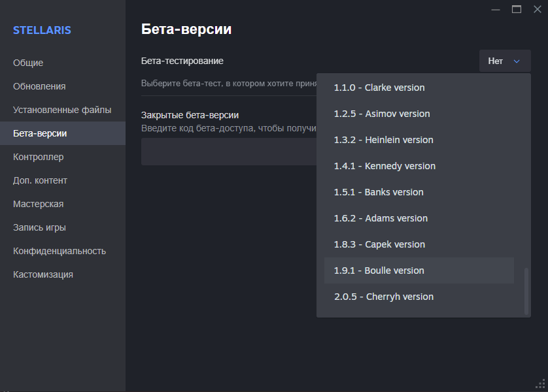Image resolution: width=548 pixels, height=392 pixels.
Task: Choose 1.6.2 - Adams version
Action: click(419, 218)
